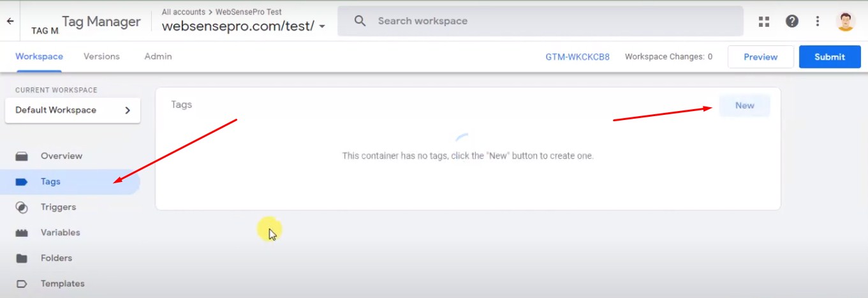Click the Tags sidebar icon

click(22, 182)
